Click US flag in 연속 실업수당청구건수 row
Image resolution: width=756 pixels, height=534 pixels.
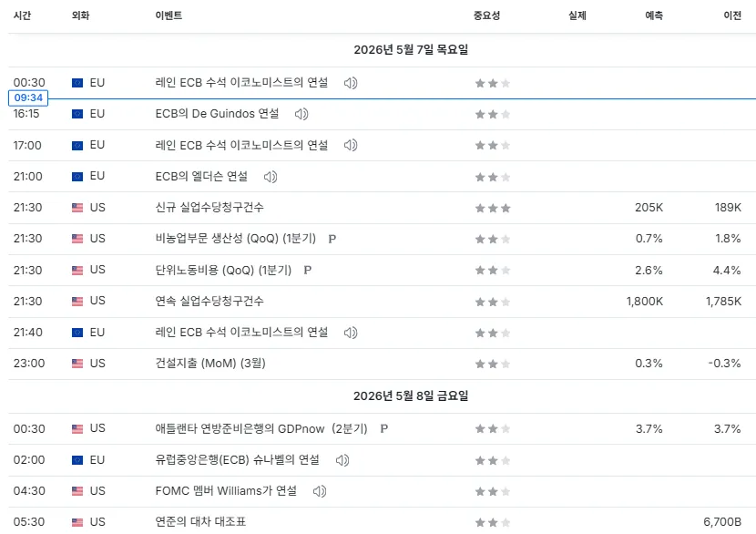click(77, 301)
